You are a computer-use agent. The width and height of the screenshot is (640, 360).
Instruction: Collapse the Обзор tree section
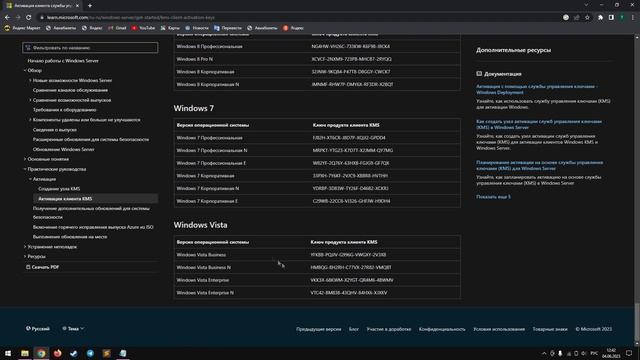pos(25,71)
